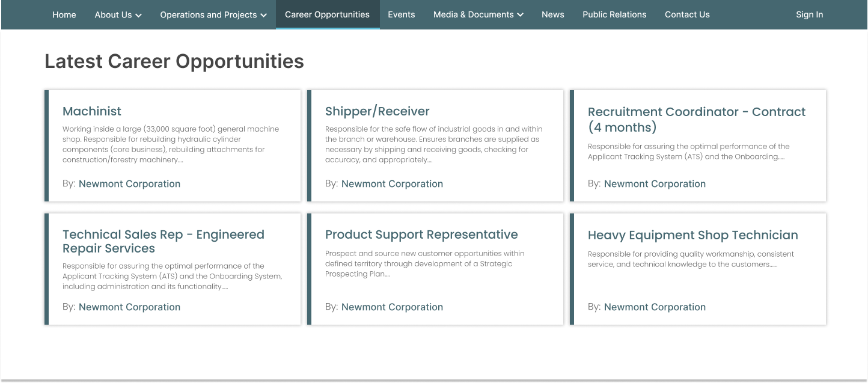This screenshot has height=383, width=868.
Task: Click Contact Us in the navigation bar
Action: tap(687, 14)
